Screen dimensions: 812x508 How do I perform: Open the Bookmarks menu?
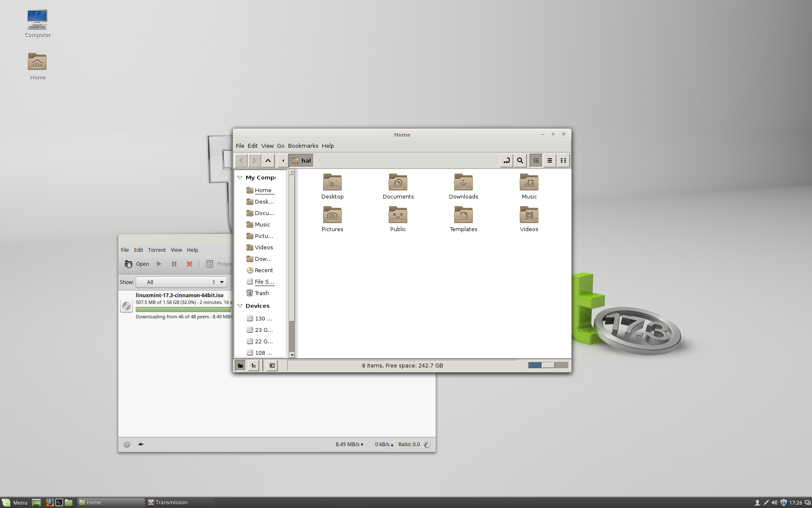pyautogui.click(x=303, y=146)
